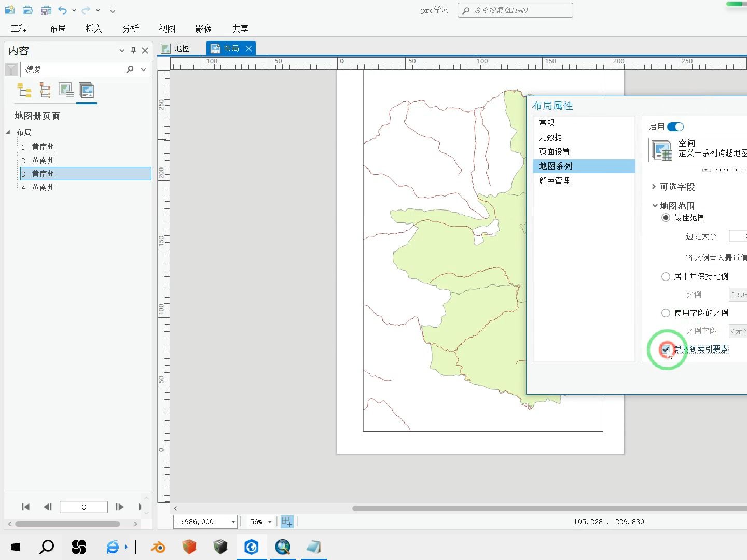Select page 3 黄南州 in the list
The image size is (747, 560).
(x=85, y=174)
